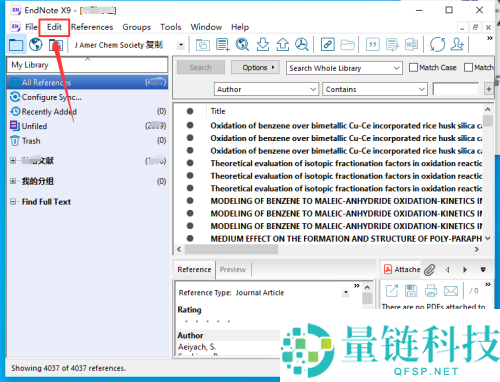Select All References group
The width and height of the screenshot is (500, 382).
coord(87,82)
